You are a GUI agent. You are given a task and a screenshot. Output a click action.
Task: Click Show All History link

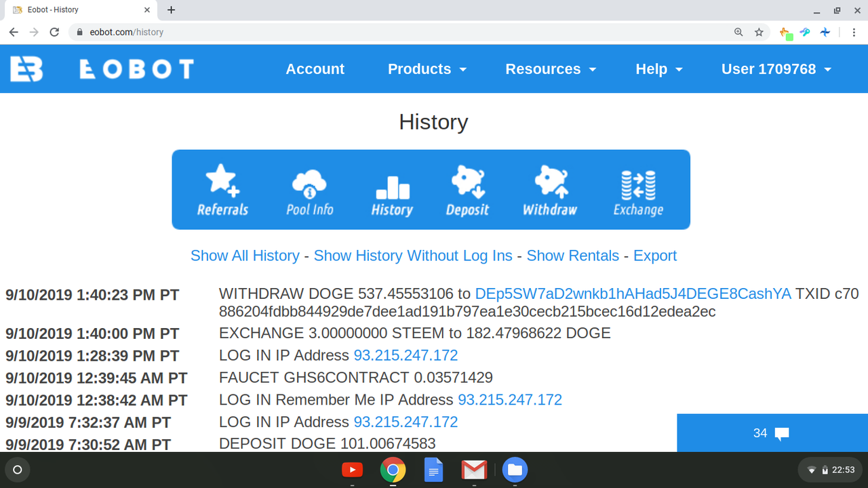[x=245, y=256]
